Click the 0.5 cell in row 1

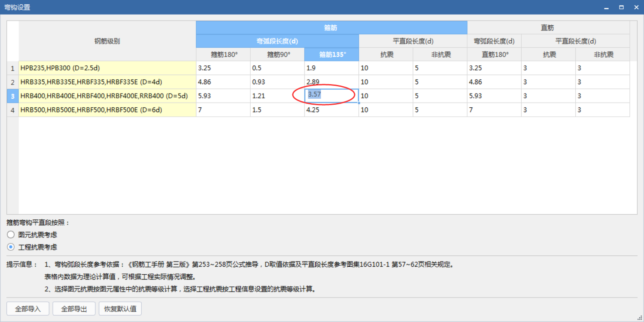(277, 68)
